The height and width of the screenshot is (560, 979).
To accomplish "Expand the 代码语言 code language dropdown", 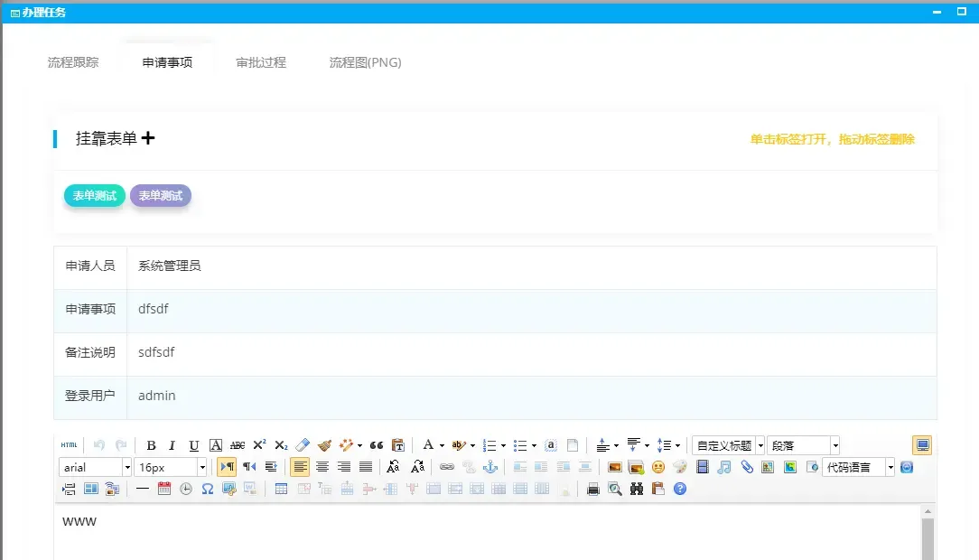I will [x=890, y=467].
